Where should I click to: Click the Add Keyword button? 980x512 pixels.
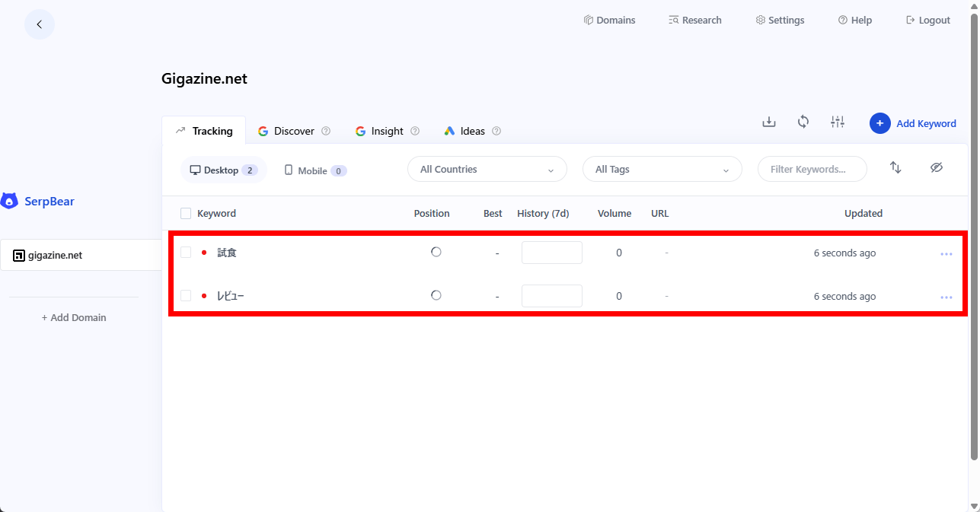coord(913,123)
